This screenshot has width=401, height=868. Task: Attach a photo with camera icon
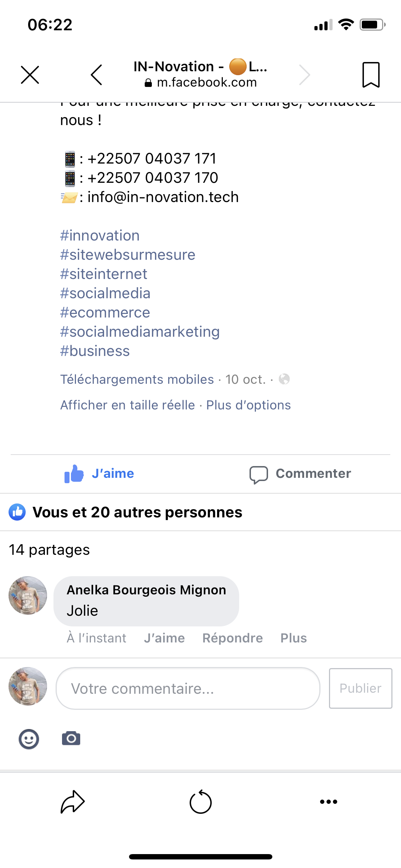tap(71, 739)
